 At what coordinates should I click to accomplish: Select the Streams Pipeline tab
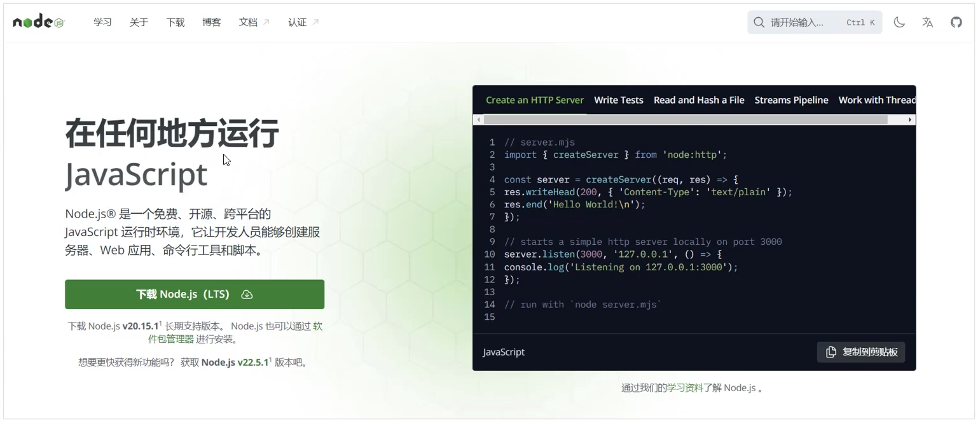point(791,100)
